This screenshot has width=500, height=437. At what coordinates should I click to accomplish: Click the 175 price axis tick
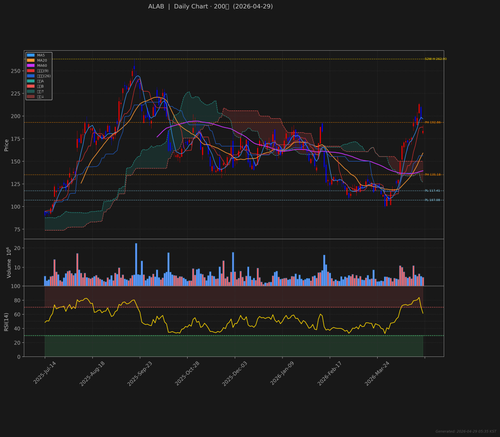[x=15, y=139]
